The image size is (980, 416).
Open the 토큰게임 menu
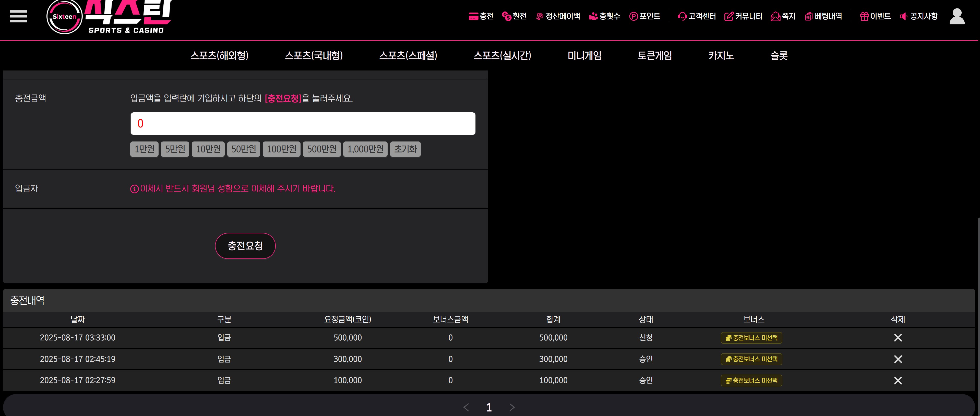655,56
